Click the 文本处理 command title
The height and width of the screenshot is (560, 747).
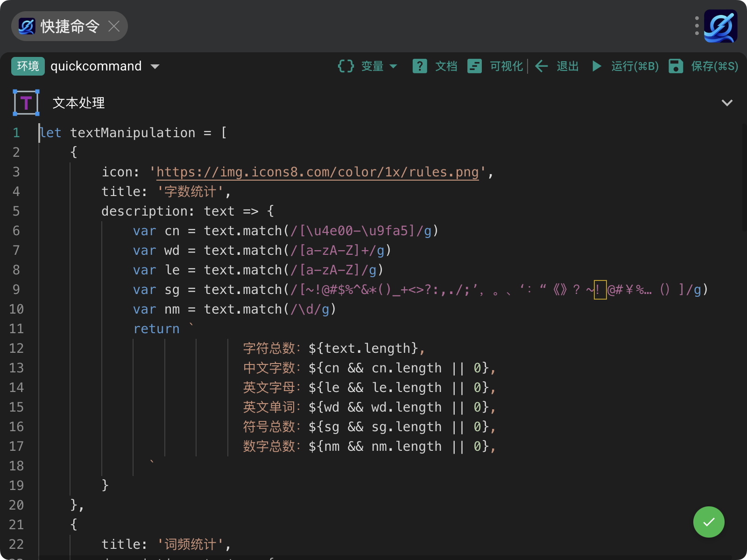point(78,103)
